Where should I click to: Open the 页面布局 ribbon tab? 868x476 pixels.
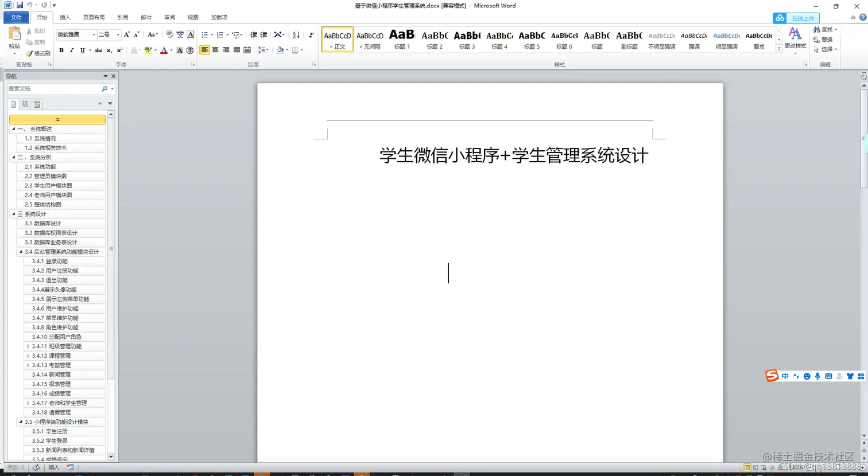pyautogui.click(x=94, y=17)
